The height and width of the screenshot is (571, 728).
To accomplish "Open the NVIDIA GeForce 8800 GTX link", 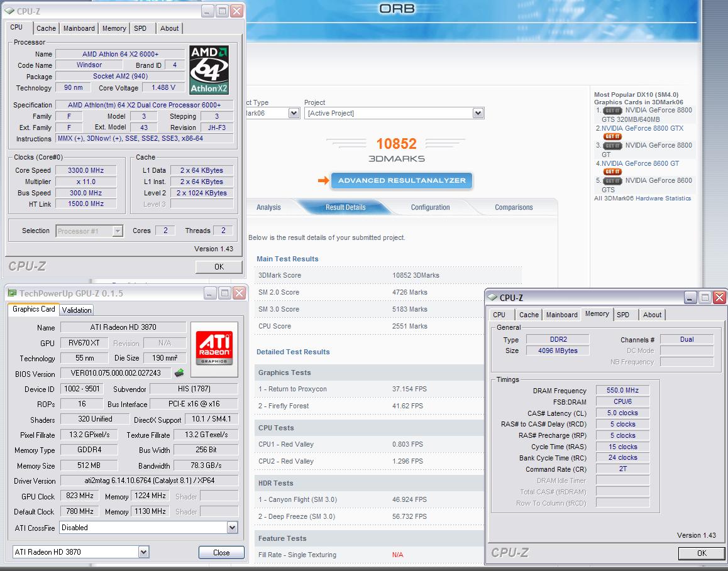I will click(x=643, y=129).
